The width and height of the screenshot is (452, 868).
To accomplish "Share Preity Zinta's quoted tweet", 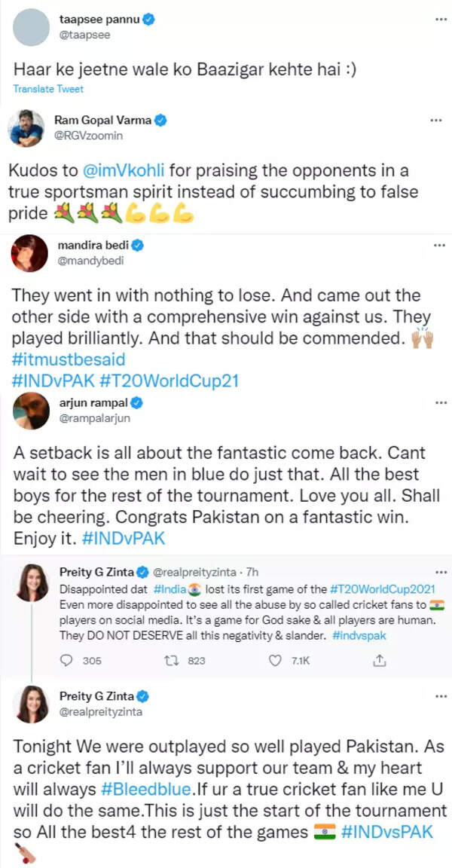I will (x=380, y=660).
